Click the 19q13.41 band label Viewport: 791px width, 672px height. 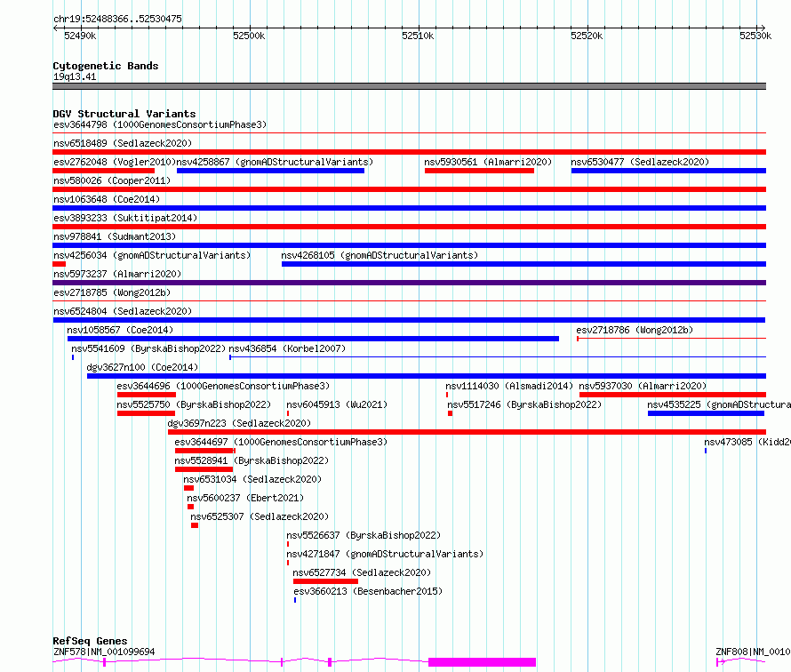(x=75, y=76)
